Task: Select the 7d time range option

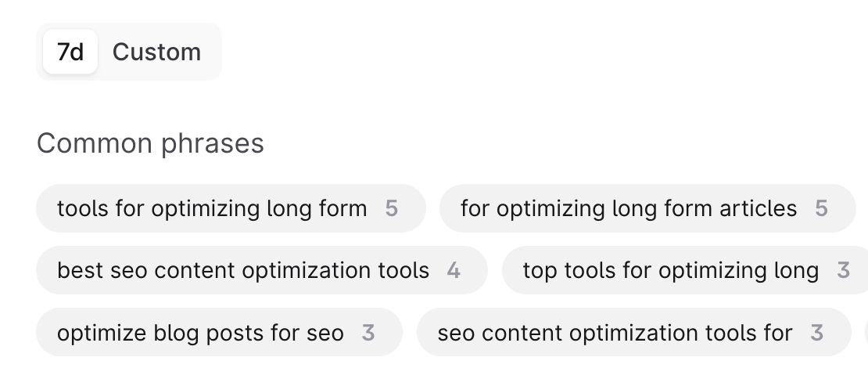Action: click(70, 52)
